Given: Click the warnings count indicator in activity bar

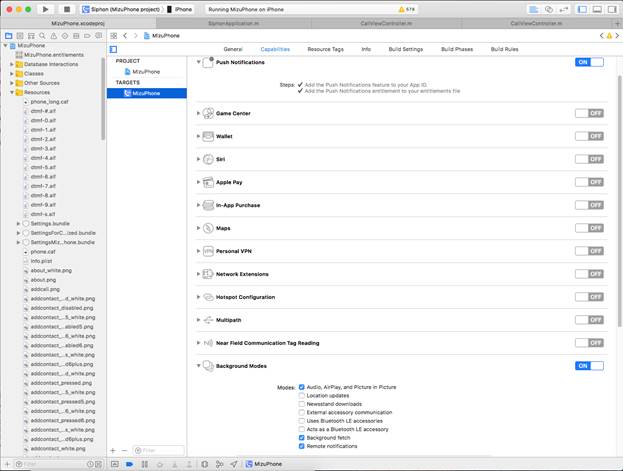Looking at the screenshot, I should (x=406, y=9).
